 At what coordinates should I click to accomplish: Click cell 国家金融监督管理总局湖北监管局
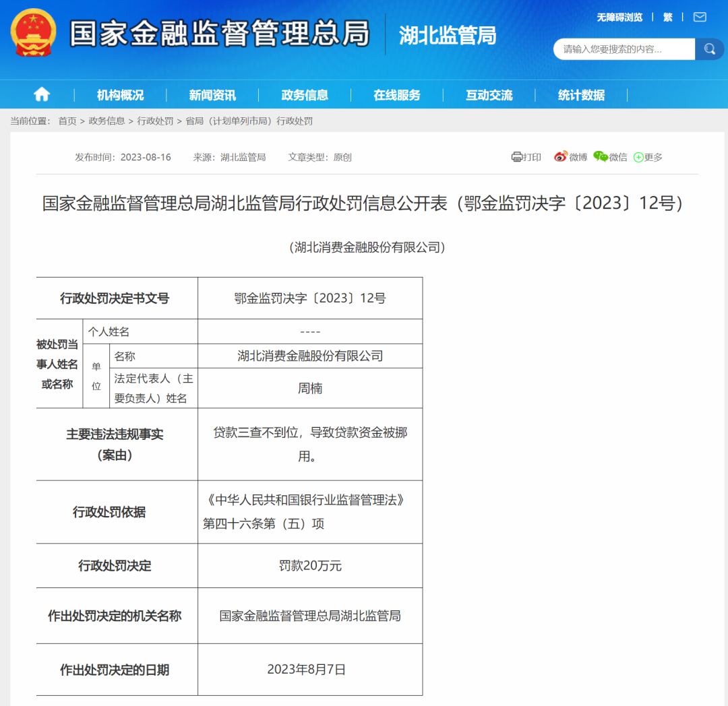(x=310, y=616)
